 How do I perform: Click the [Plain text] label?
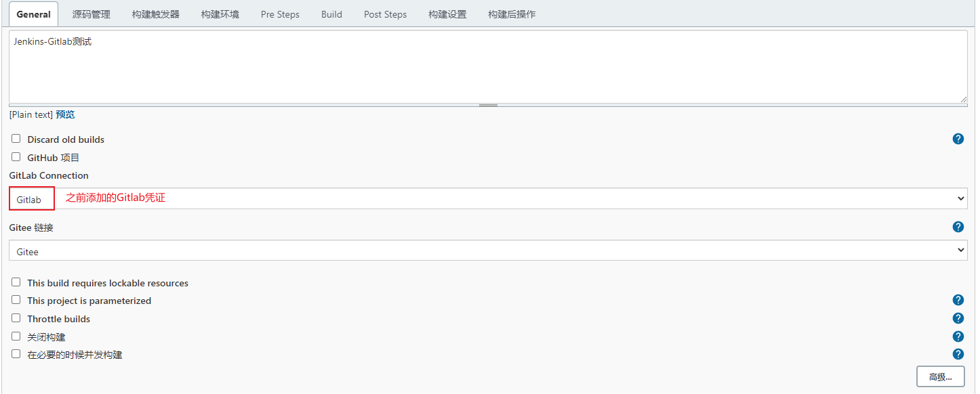[31, 114]
